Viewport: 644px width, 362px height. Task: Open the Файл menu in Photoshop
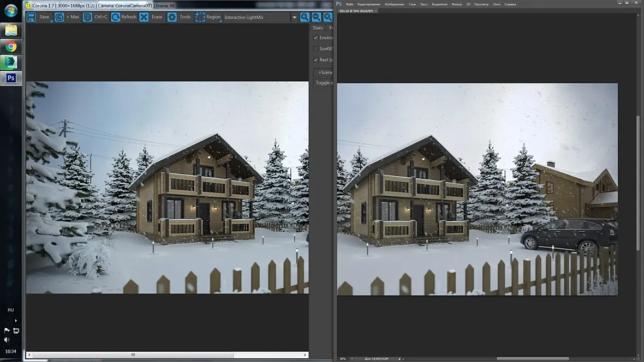(349, 4)
